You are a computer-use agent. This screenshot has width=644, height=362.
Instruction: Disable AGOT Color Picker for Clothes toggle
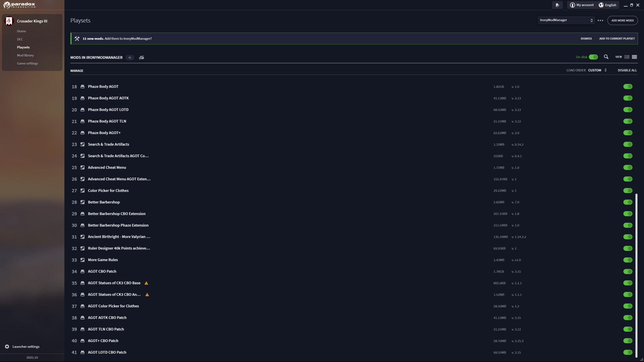[628, 306]
